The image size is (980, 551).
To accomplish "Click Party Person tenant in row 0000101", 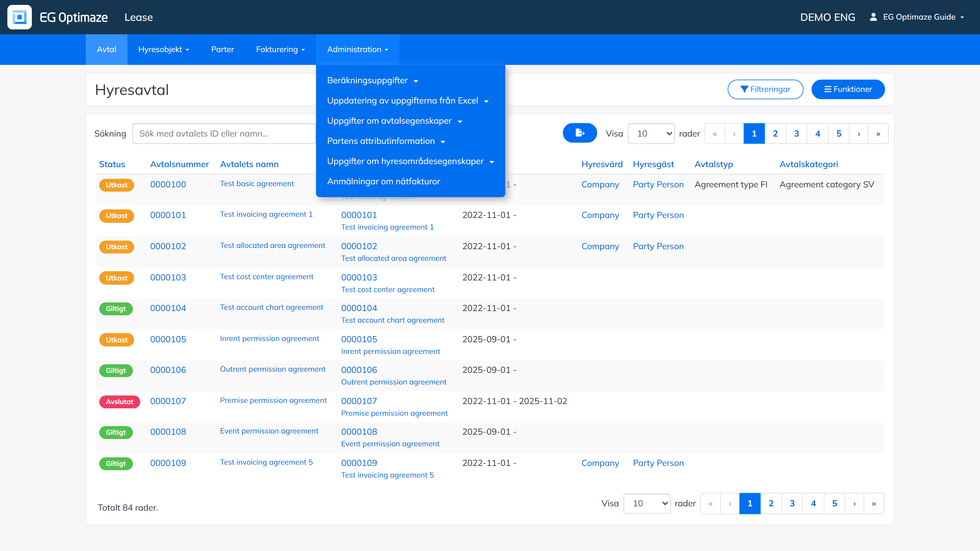I will [x=658, y=215].
